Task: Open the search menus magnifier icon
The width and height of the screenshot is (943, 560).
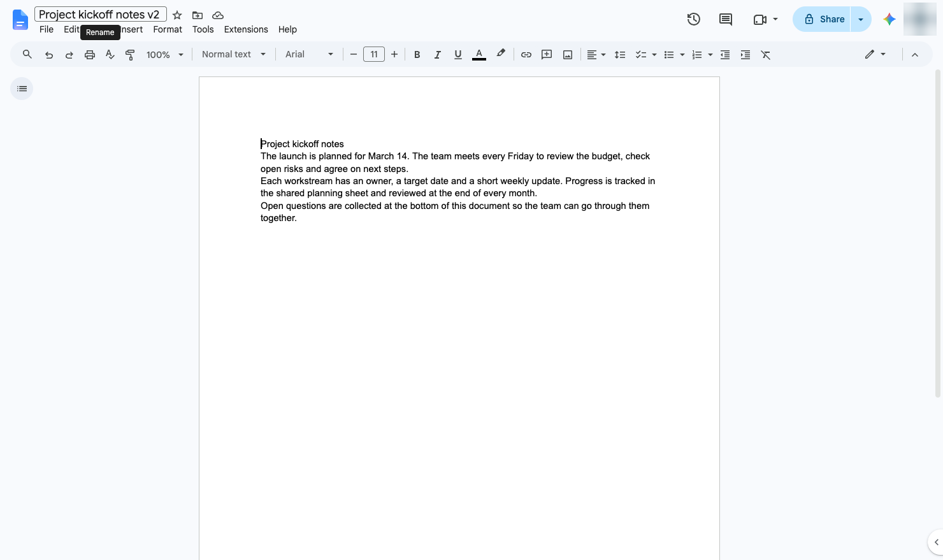Action: (x=27, y=55)
